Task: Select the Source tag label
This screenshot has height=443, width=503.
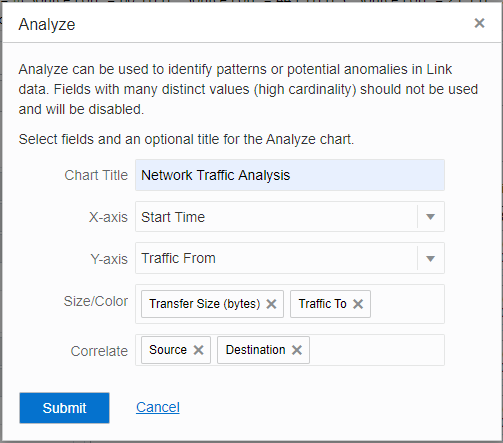Action: (x=168, y=350)
